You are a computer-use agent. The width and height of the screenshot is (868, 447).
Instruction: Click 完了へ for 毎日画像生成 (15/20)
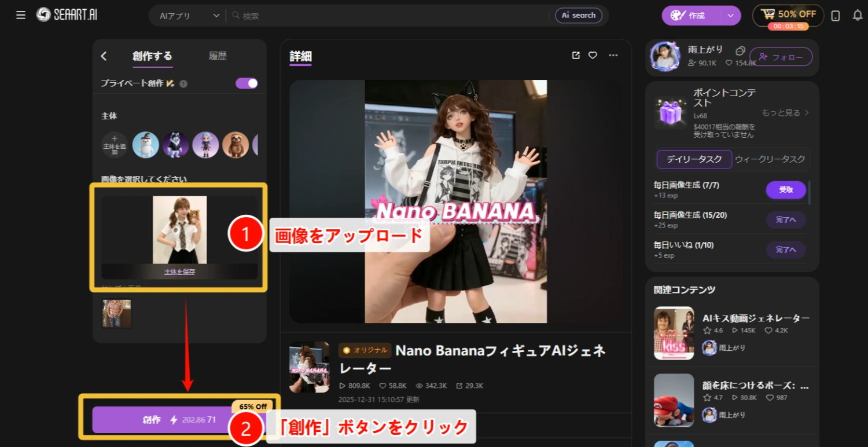click(786, 220)
